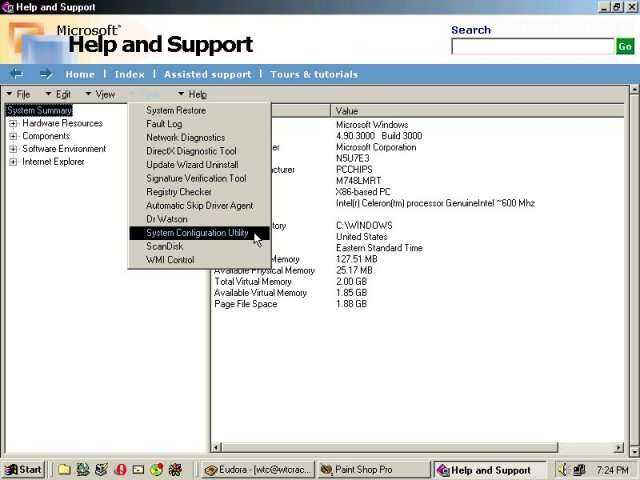Expand the Components tree node
This screenshot has width=640, height=480.
pos(14,137)
